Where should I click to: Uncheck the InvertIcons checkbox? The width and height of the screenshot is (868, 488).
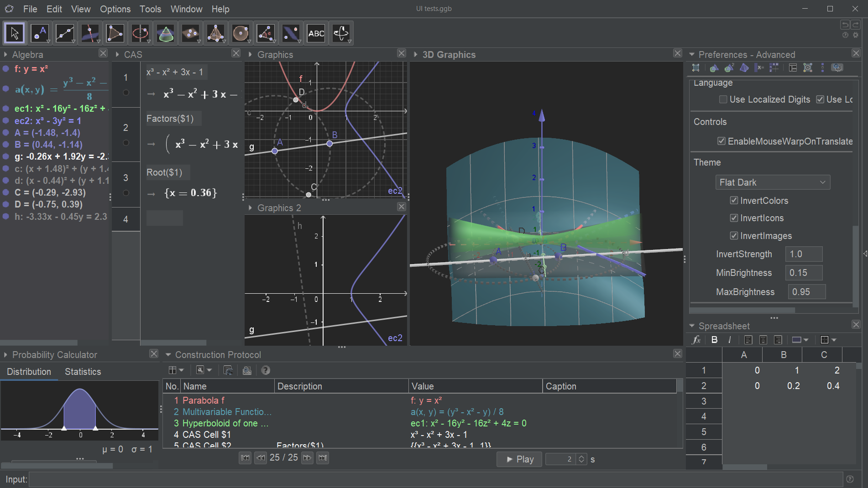click(x=734, y=218)
